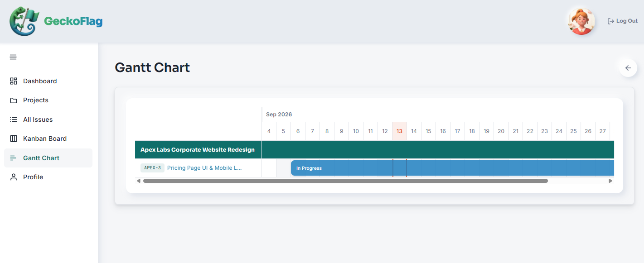Click day 15 in the timeline header

click(x=428, y=131)
